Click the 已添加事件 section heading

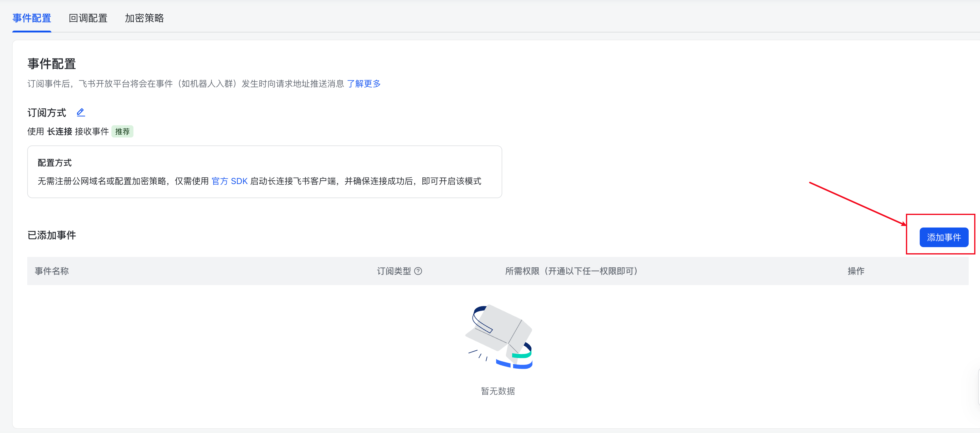[52, 235]
